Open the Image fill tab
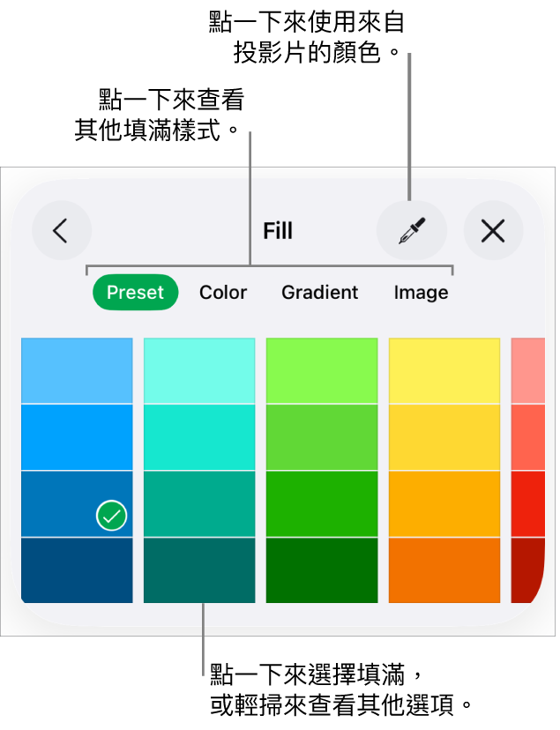Viewport: 560px width, 730px height. [x=421, y=293]
